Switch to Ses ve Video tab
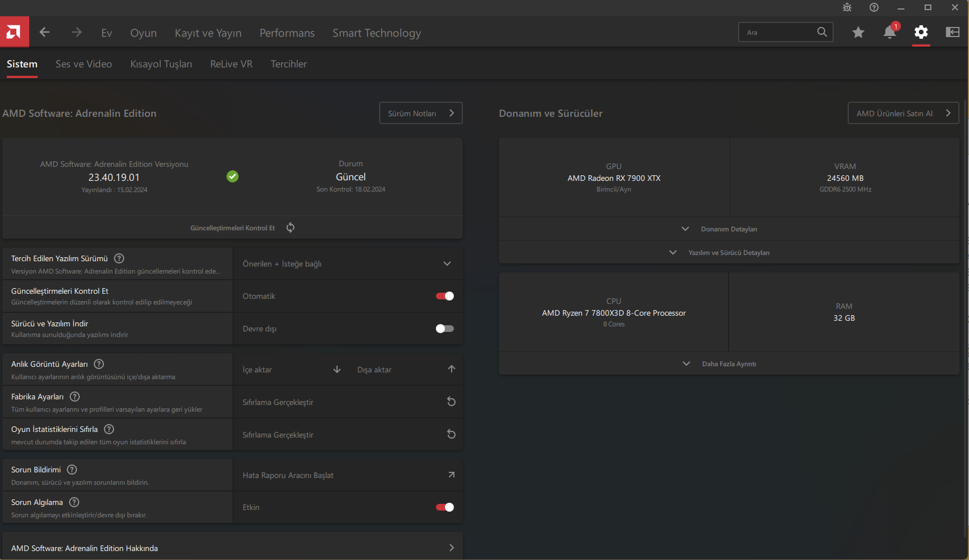Image resolution: width=969 pixels, height=560 pixels. pos(84,64)
